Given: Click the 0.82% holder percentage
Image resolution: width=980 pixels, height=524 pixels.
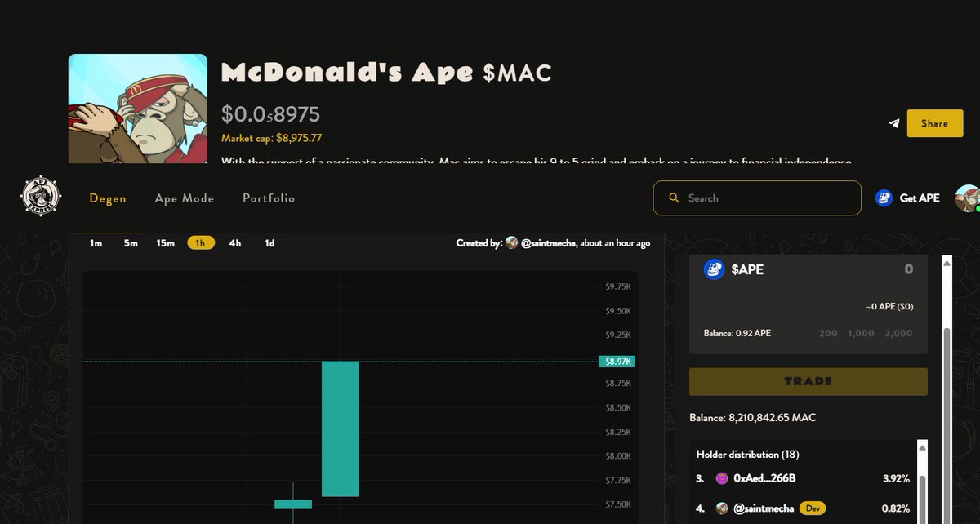Looking at the screenshot, I should point(896,508).
